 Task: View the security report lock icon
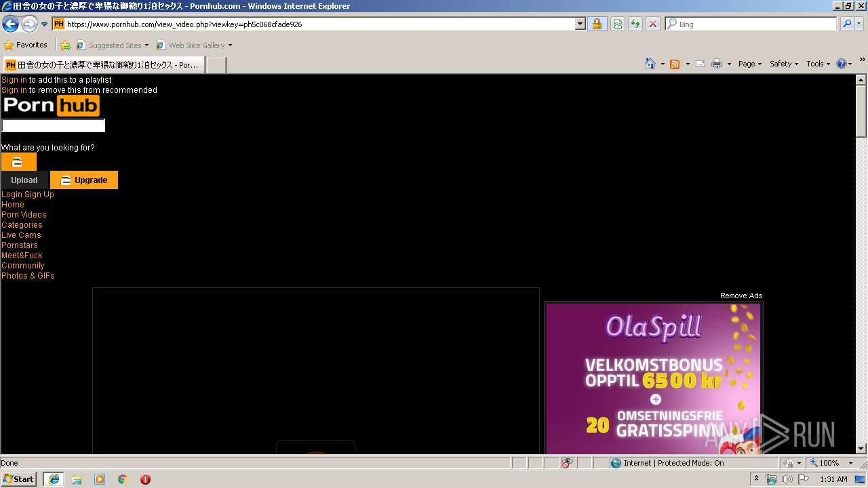pyautogui.click(x=597, y=24)
